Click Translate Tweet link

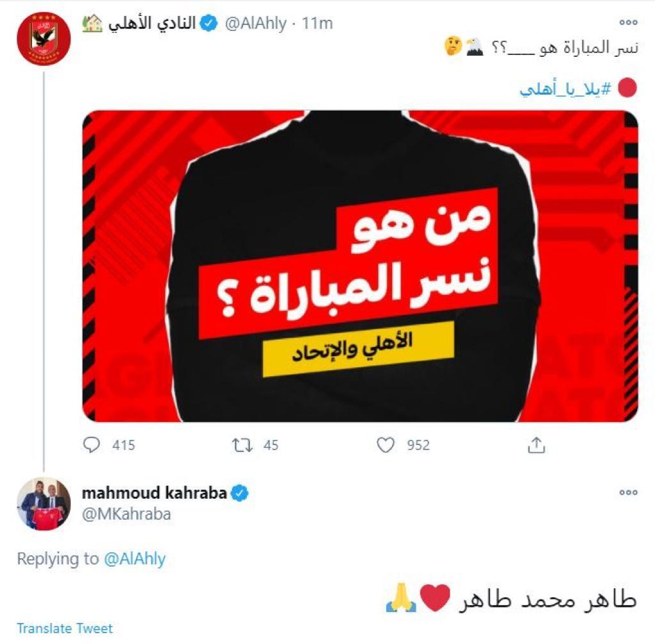point(65,629)
